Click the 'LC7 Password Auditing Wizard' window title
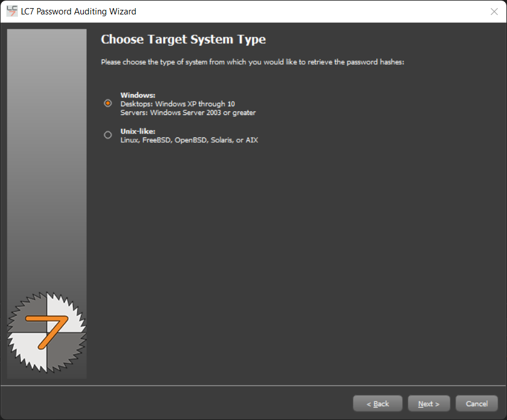507x420 pixels. 79,12
